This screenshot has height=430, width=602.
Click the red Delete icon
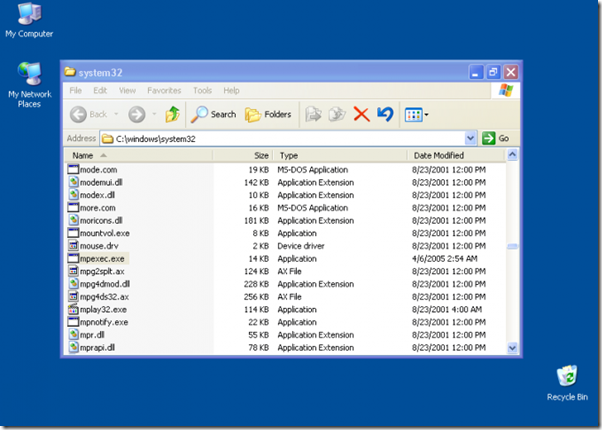pyautogui.click(x=361, y=114)
